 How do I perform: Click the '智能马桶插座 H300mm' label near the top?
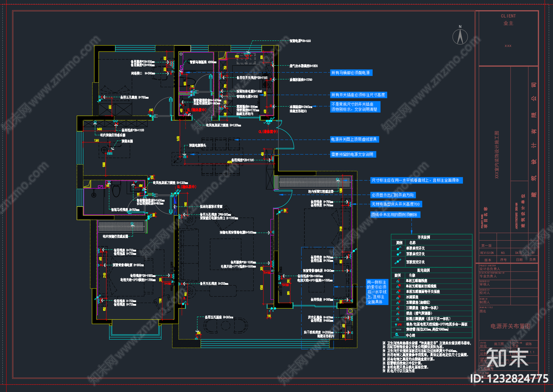(203, 62)
